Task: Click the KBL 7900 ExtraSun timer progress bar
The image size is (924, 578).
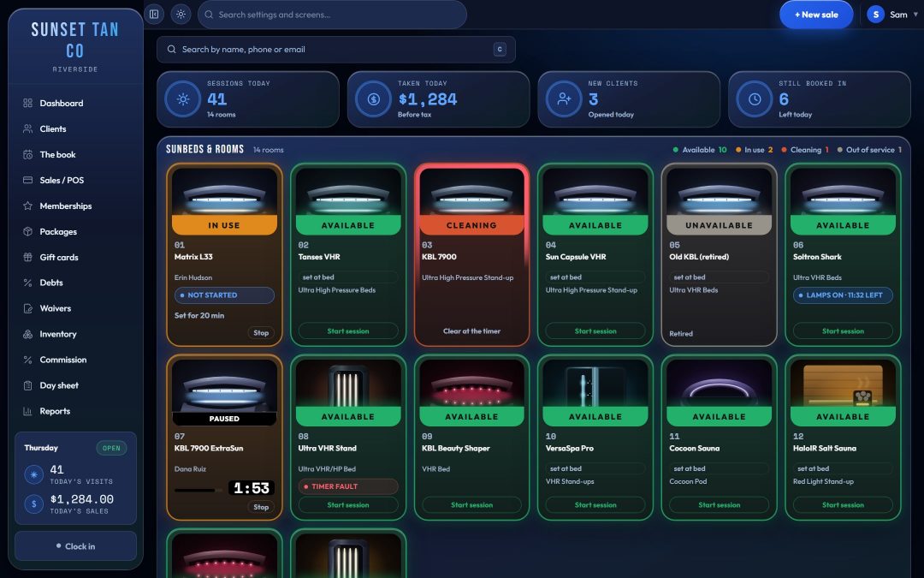Action: [x=198, y=490]
